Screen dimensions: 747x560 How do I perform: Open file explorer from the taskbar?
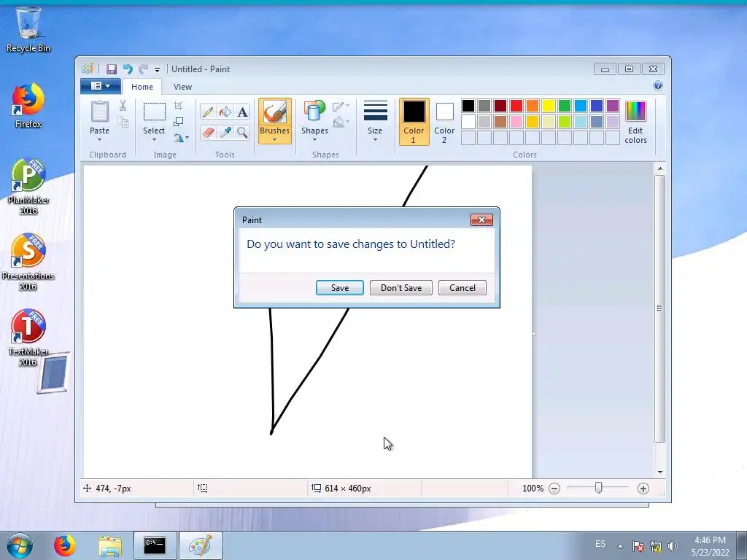point(110,545)
